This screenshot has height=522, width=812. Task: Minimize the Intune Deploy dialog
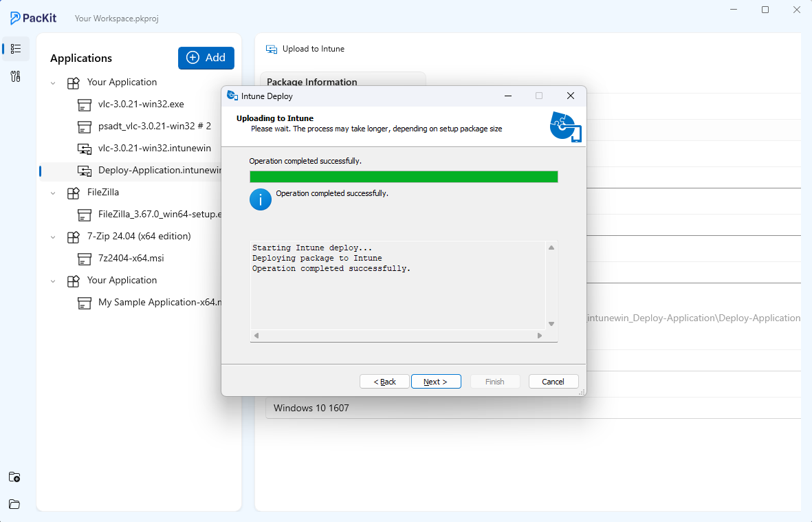508,96
